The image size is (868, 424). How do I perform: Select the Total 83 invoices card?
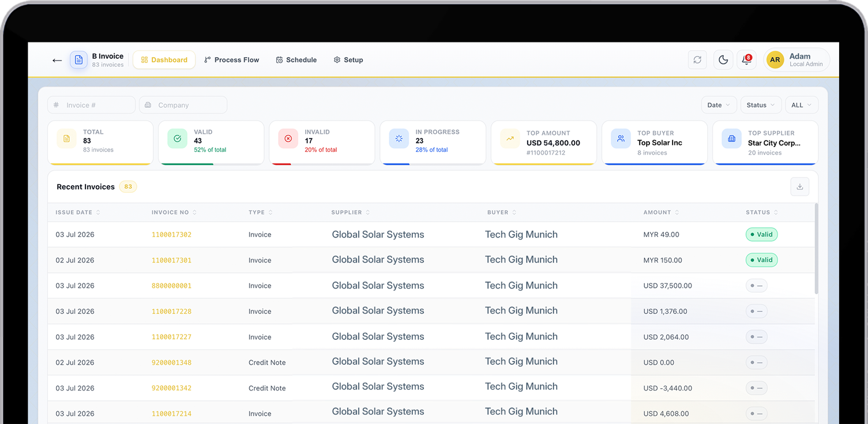point(100,142)
